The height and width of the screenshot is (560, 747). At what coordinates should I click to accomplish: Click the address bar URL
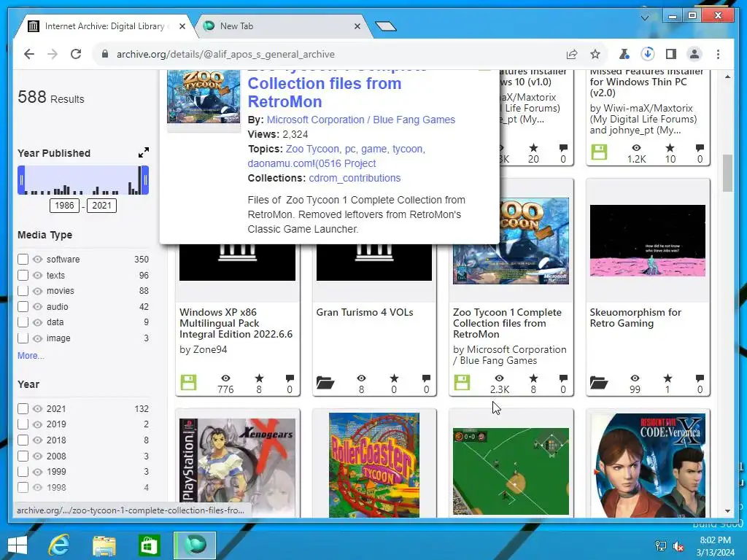(x=225, y=54)
